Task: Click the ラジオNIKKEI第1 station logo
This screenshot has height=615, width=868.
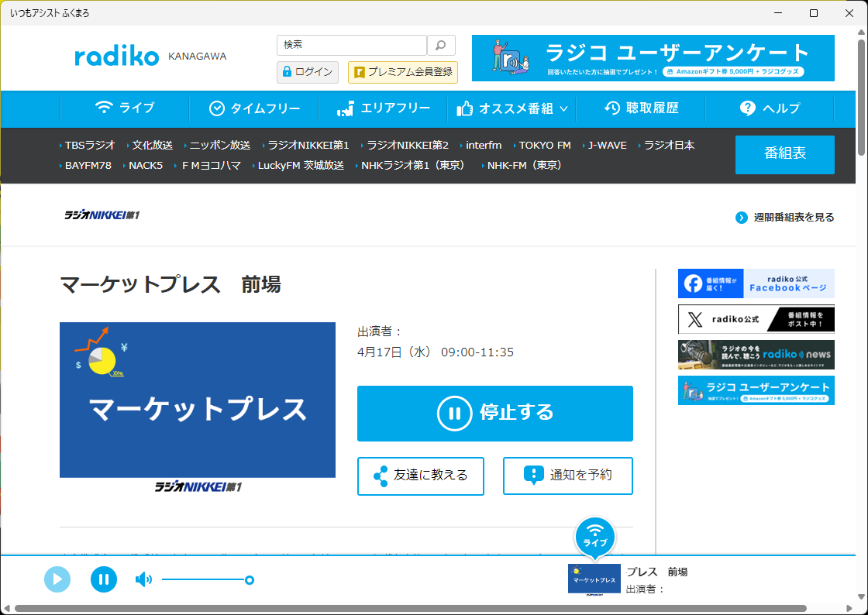Action: click(x=102, y=215)
